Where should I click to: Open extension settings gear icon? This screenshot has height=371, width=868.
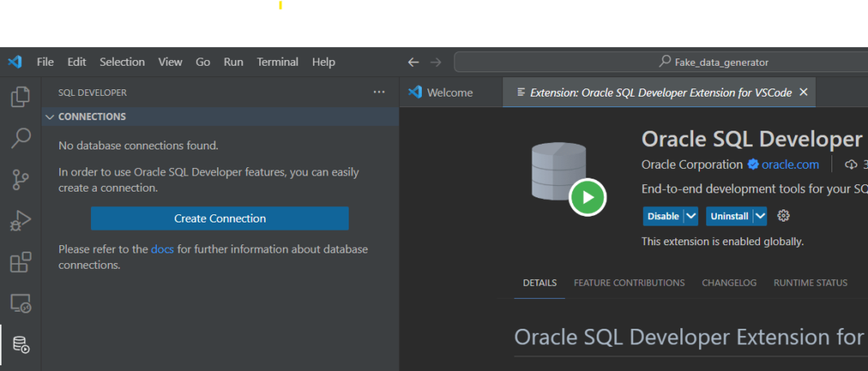[783, 216]
